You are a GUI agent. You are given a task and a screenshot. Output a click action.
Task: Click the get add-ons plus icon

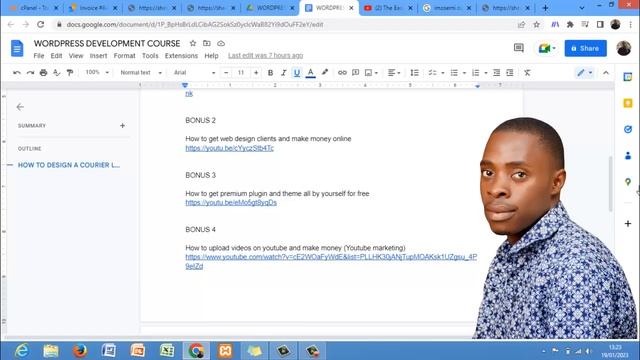pos(628,224)
